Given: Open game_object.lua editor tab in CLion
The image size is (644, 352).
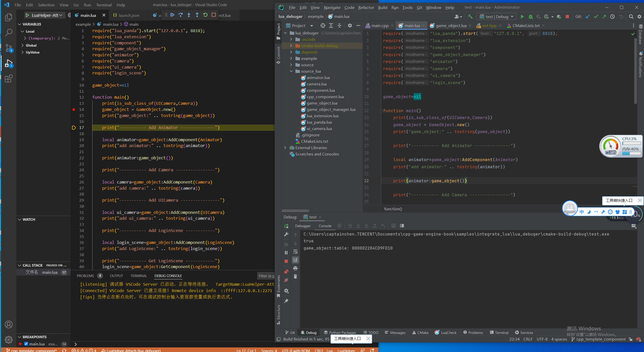Looking at the screenshot, I should tap(451, 25).
